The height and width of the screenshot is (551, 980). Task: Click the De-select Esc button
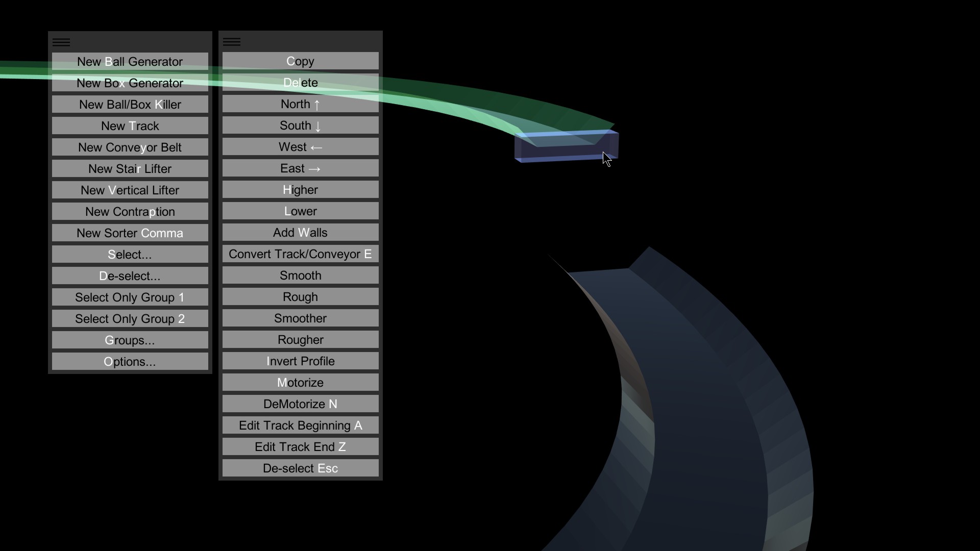click(x=301, y=468)
